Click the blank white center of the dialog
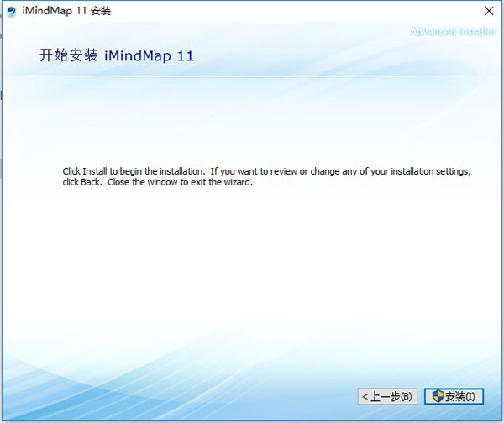The width and height of the screenshot is (504, 423). point(252,264)
